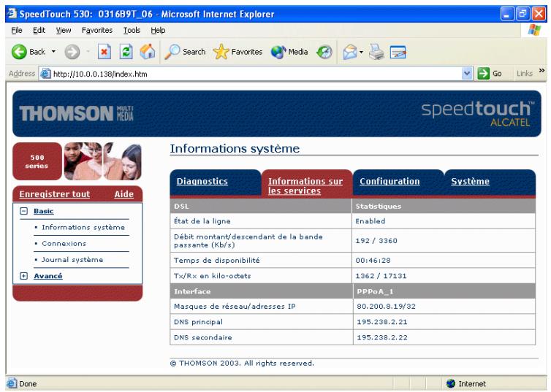The height and width of the screenshot is (392, 551).
Task: Restore down the Internet Explorer window
Action: (523, 14)
